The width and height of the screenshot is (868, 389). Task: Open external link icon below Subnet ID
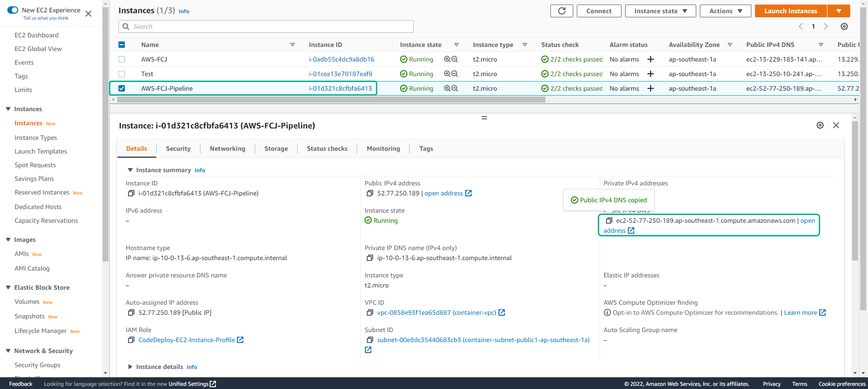coord(368,350)
